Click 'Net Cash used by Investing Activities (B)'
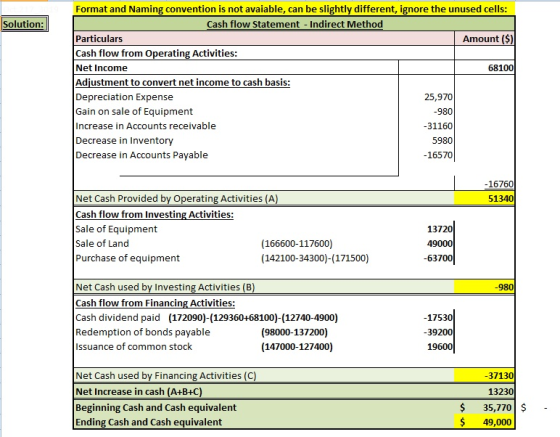Image resolution: width=560 pixels, height=437 pixels. (165, 287)
